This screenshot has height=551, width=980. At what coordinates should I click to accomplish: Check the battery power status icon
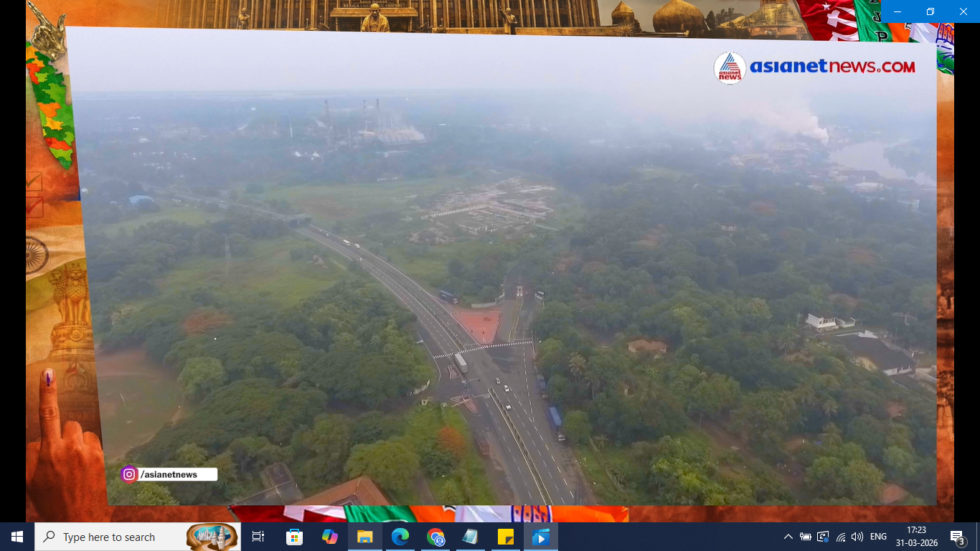tap(805, 537)
